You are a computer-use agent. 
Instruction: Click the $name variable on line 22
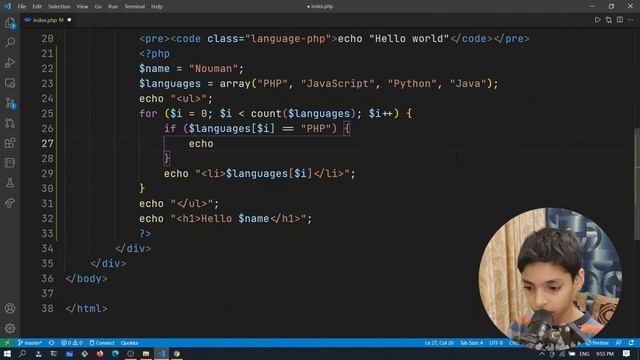(154, 69)
